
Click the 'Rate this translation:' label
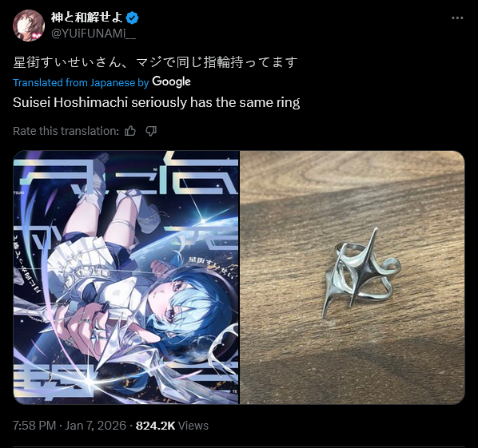pyautogui.click(x=66, y=131)
